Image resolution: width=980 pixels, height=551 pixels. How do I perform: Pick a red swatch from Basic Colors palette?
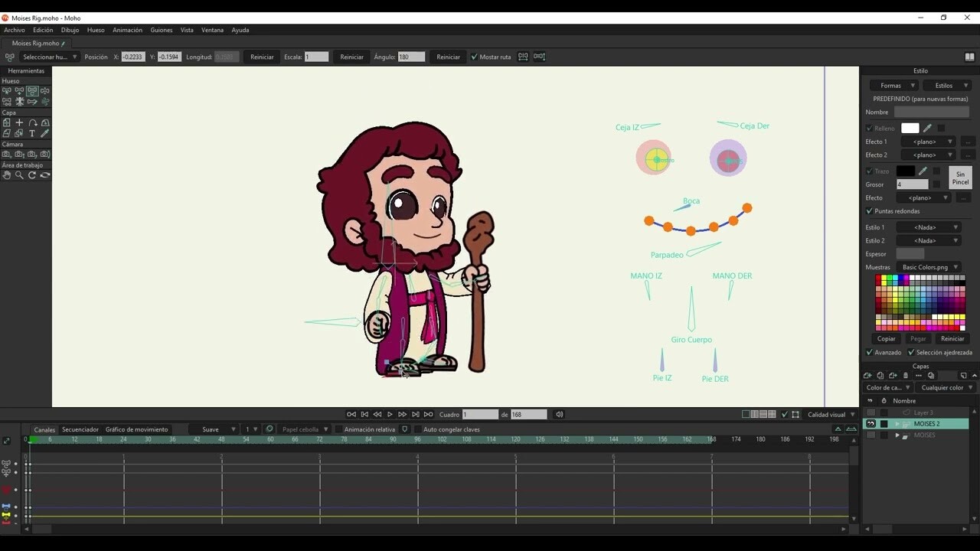[877, 277]
